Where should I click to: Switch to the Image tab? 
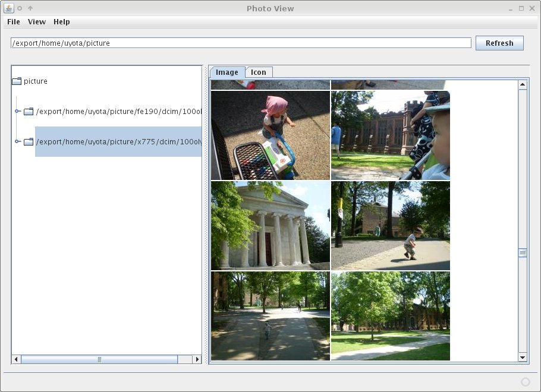click(227, 72)
